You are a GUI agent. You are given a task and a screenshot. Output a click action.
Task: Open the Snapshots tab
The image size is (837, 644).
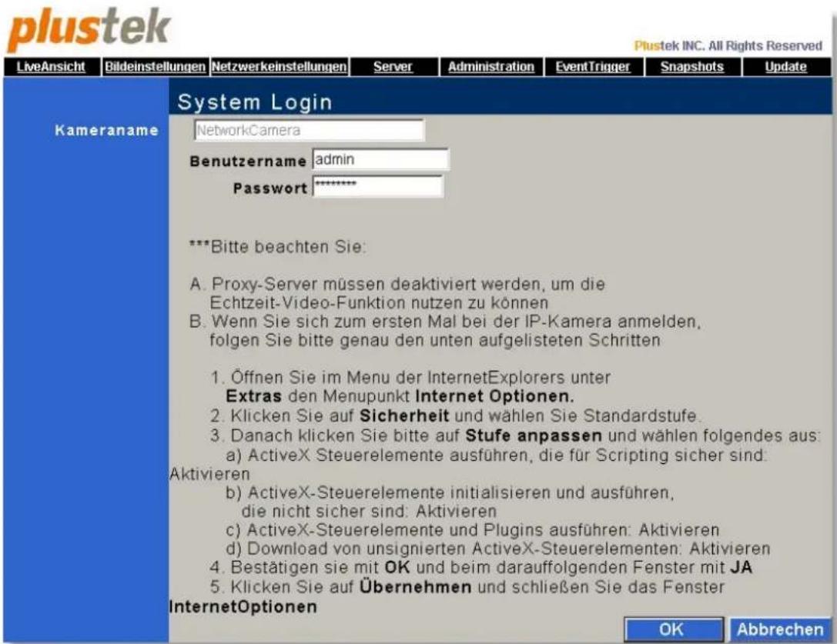tap(692, 67)
